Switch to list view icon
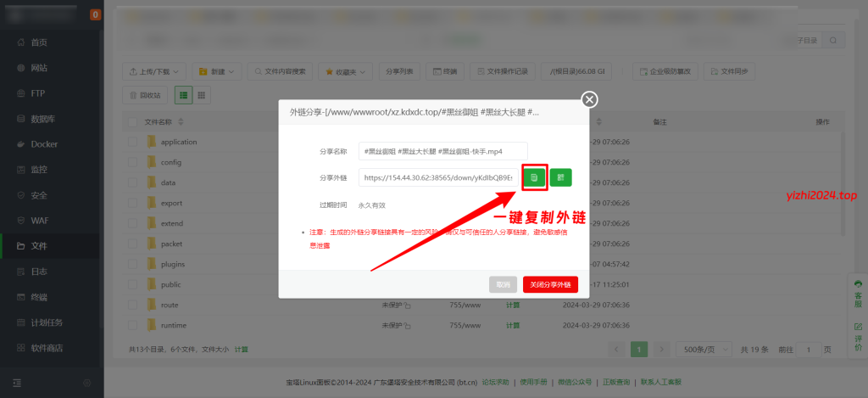 [183, 95]
